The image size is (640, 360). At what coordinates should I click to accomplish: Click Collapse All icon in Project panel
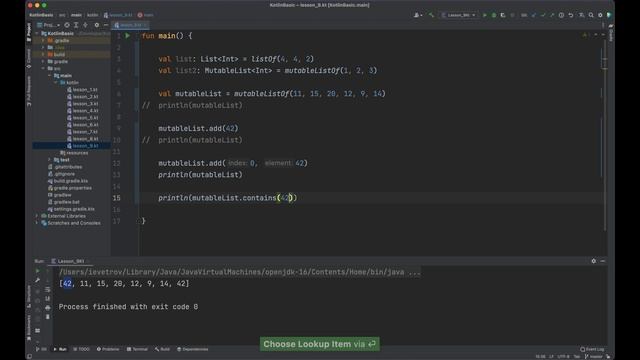(x=85, y=25)
